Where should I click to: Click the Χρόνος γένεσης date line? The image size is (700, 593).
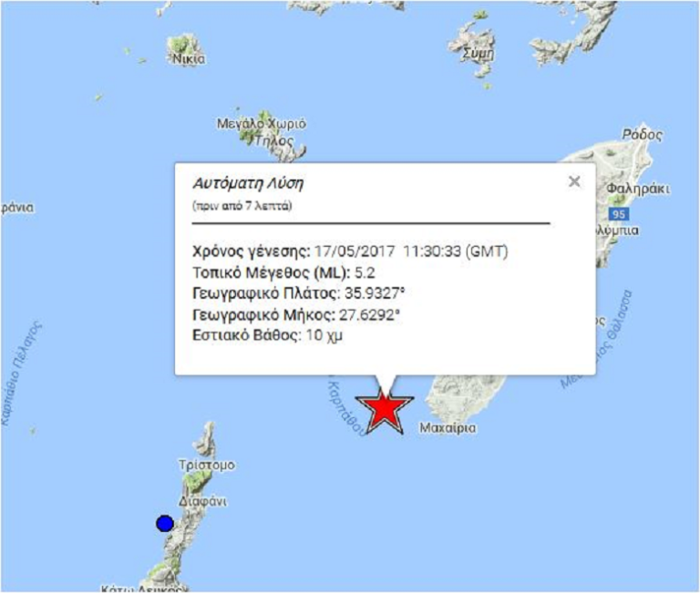(x=350, y=251)
